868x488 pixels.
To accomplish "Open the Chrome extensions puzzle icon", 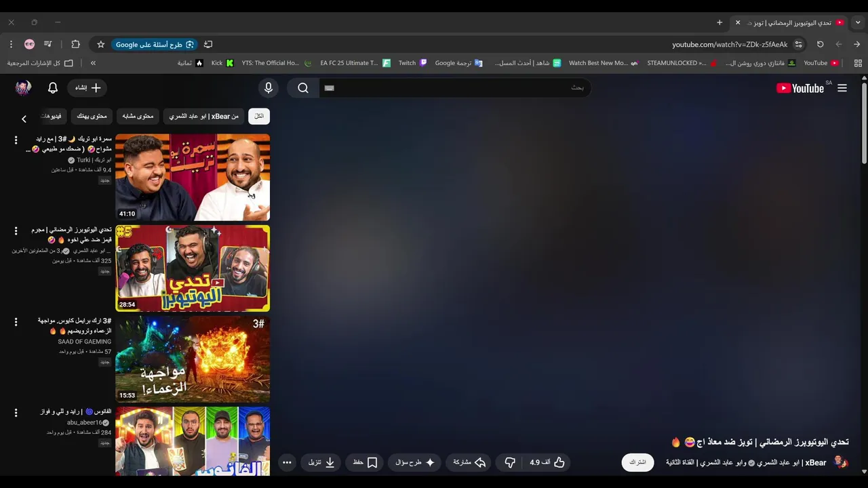I will click(75, 44).
